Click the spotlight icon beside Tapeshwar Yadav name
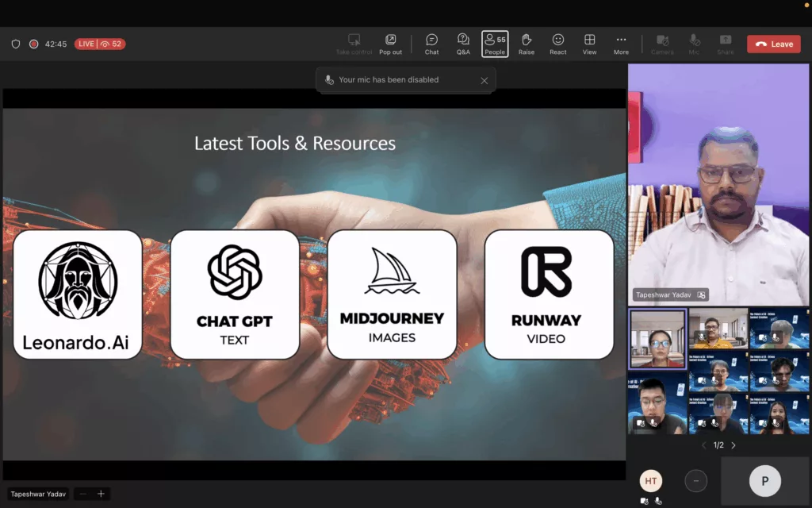Viewport: 812px width, 508px height. (701, 295)
